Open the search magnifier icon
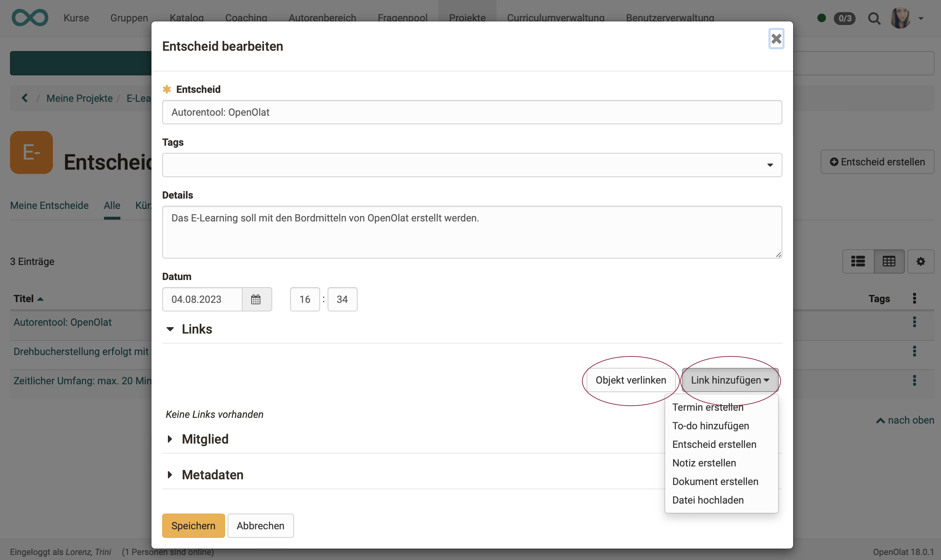This screenshot has width=941, height=560. point(874,18)
